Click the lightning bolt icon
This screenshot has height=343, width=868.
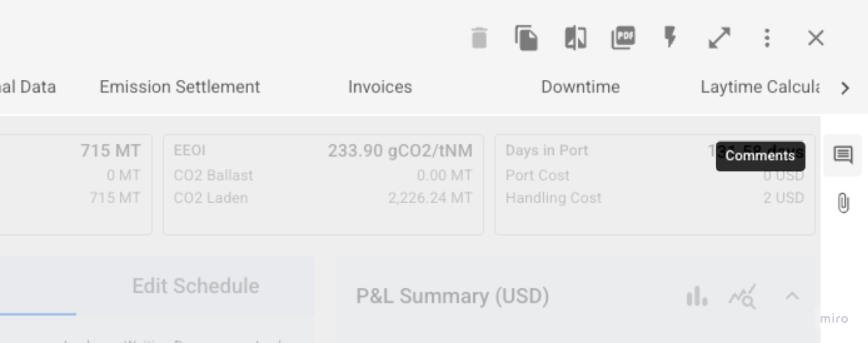[670, 37]
